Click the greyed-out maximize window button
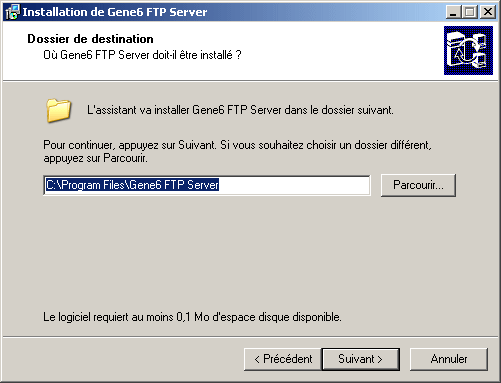Image resolution: width=501 pixels, height=383 pixels. pos(470,12)
